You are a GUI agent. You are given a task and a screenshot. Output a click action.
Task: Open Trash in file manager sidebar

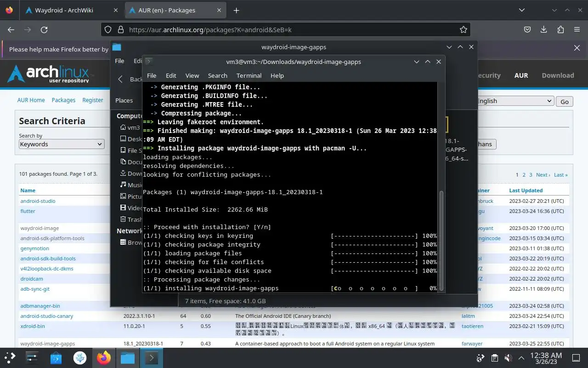point(131,219)
